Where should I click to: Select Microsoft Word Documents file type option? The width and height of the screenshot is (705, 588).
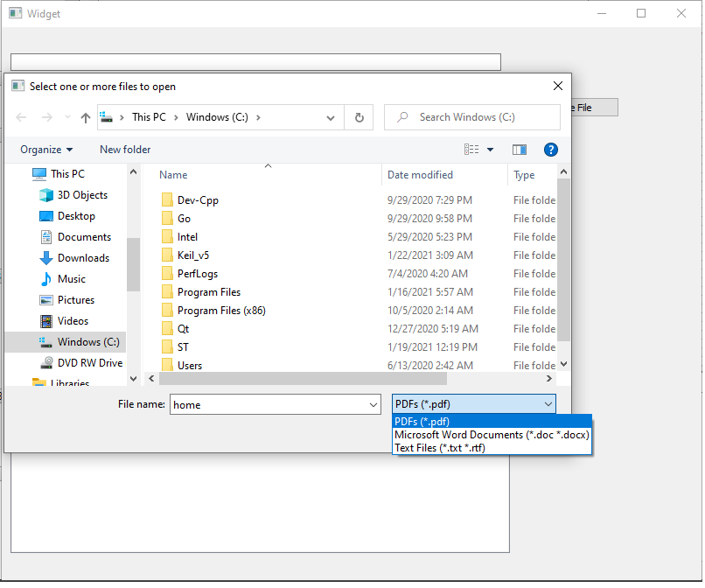[492, 434]
